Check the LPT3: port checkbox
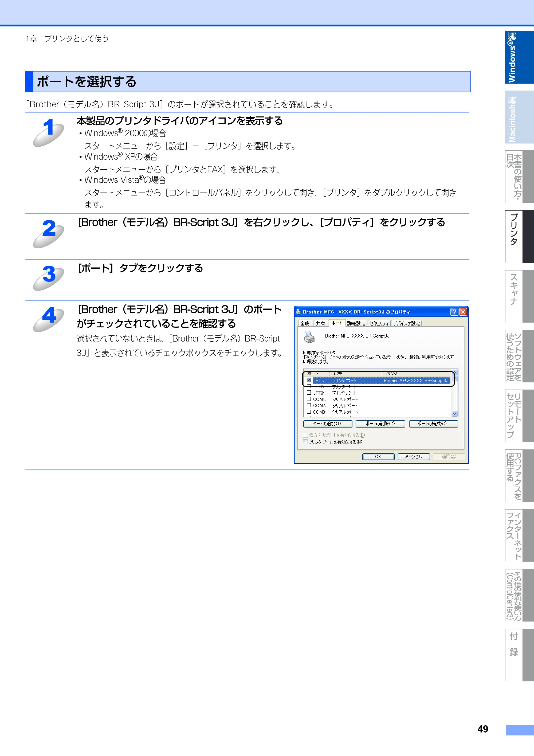This screenshot has width=534, height=756. coord(309,393)
